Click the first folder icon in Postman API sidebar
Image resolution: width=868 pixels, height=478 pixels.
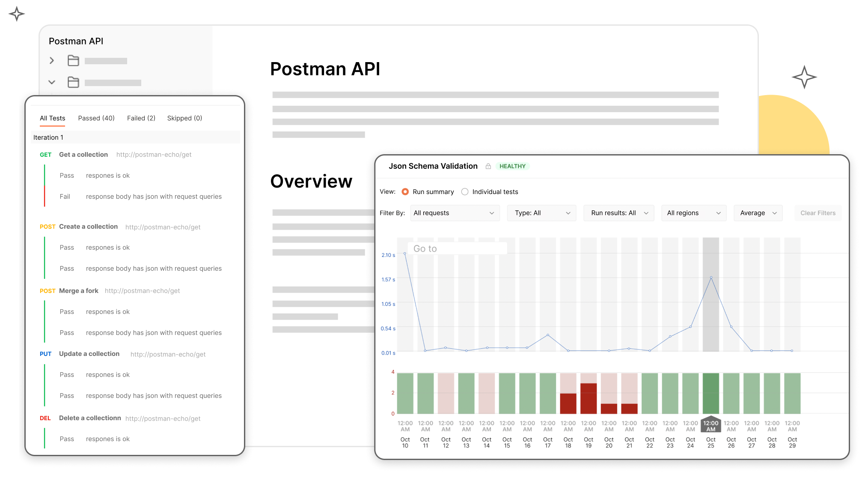[73, 60]
